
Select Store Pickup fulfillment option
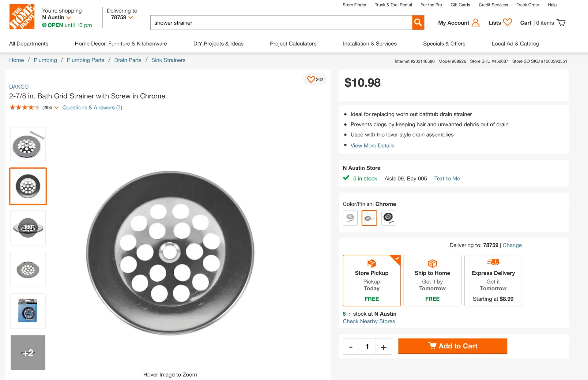pos(371,280)
